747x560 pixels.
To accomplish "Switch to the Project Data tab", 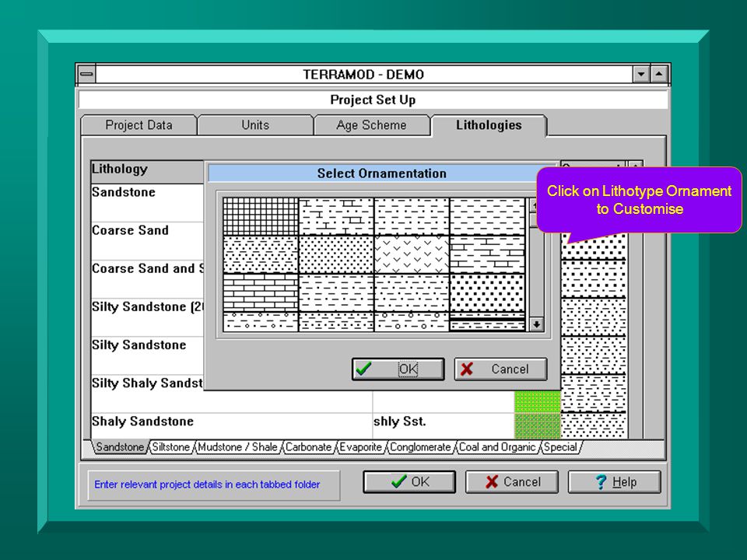I will pos(139,125).
